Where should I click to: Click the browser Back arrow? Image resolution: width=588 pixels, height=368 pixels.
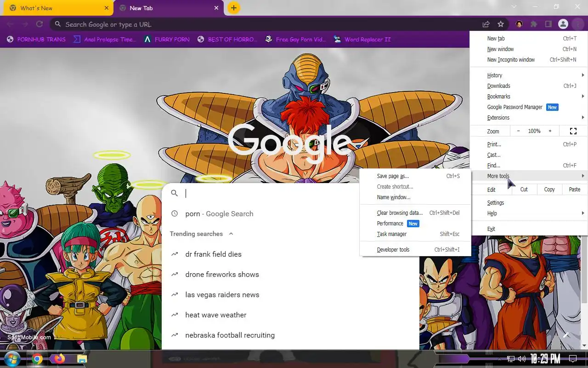[x=10, y=24]
